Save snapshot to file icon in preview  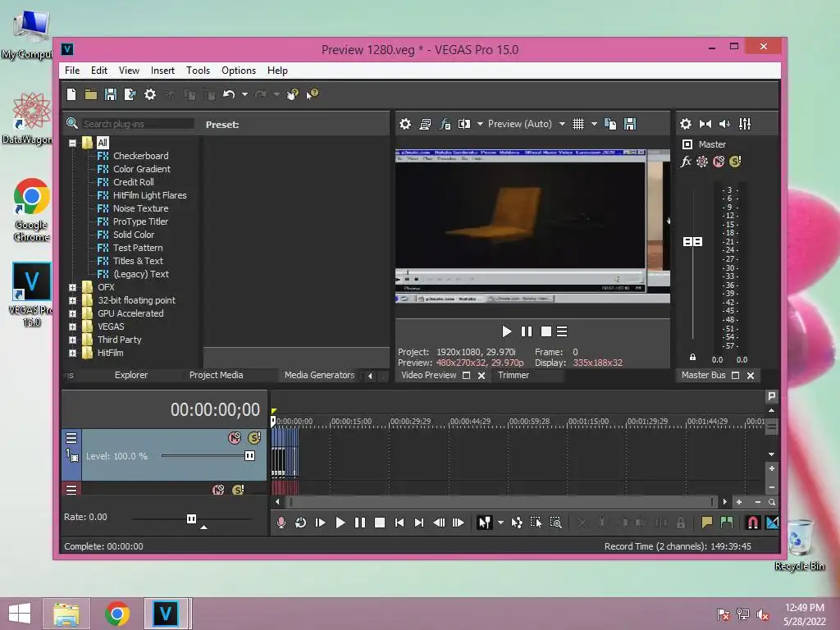tap(630, 125)
